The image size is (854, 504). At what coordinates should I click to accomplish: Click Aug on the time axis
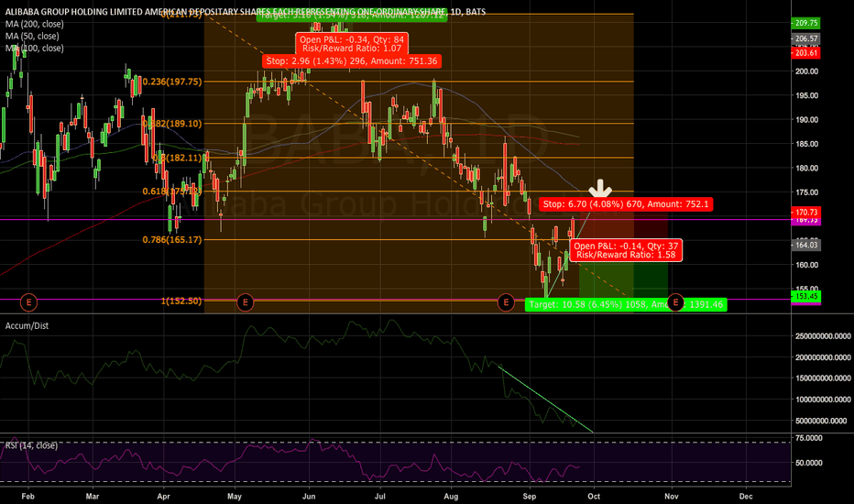click(451, 497)
